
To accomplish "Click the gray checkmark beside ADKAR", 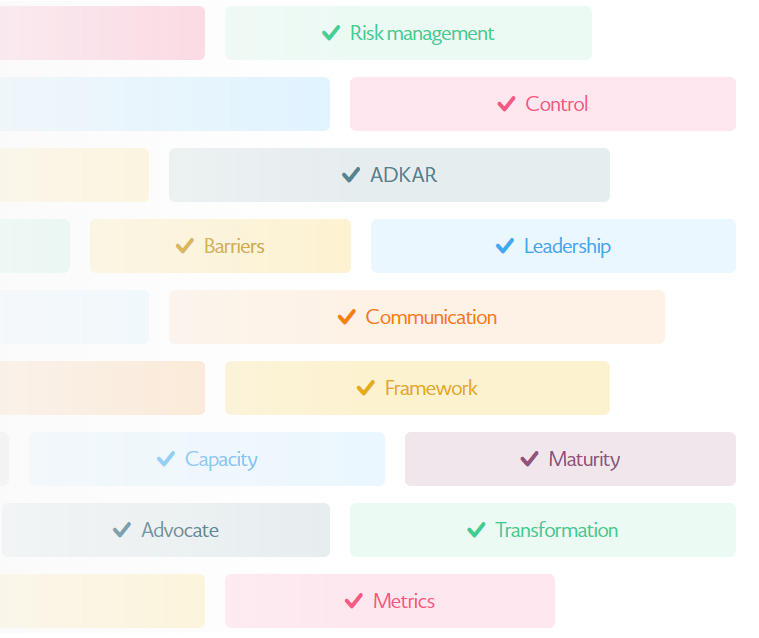I will pyautogui.click(x=351, y=175).
